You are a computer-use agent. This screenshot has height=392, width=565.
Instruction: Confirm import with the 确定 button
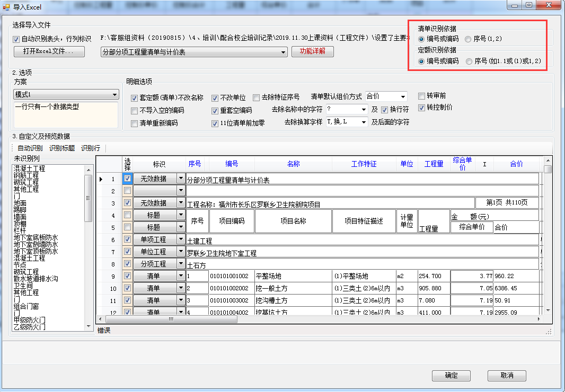451,376
